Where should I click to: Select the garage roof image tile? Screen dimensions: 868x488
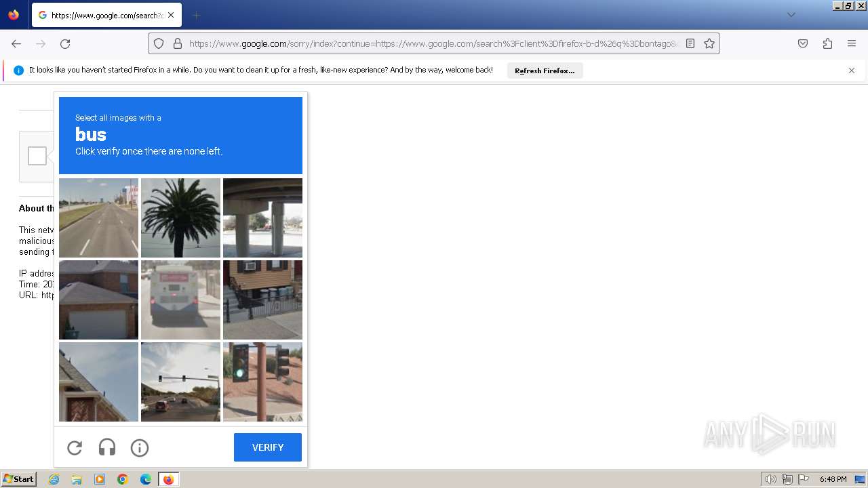[x=98, y=300]
